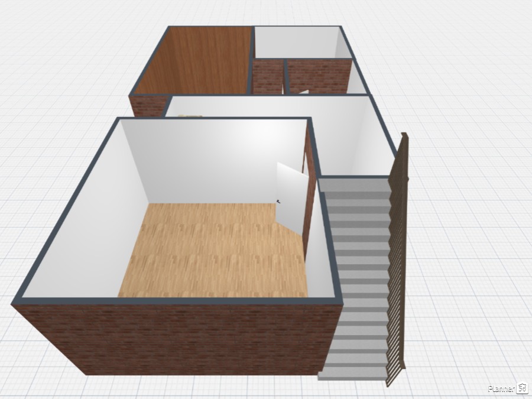Click the Planner 5D house logo icon
Image resolution: width=532 pixels, height=399 pixels.
522,388
